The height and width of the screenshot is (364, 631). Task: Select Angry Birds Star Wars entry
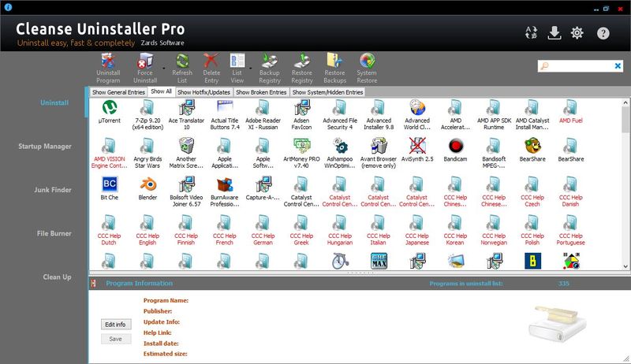click(x=147, y=154)
